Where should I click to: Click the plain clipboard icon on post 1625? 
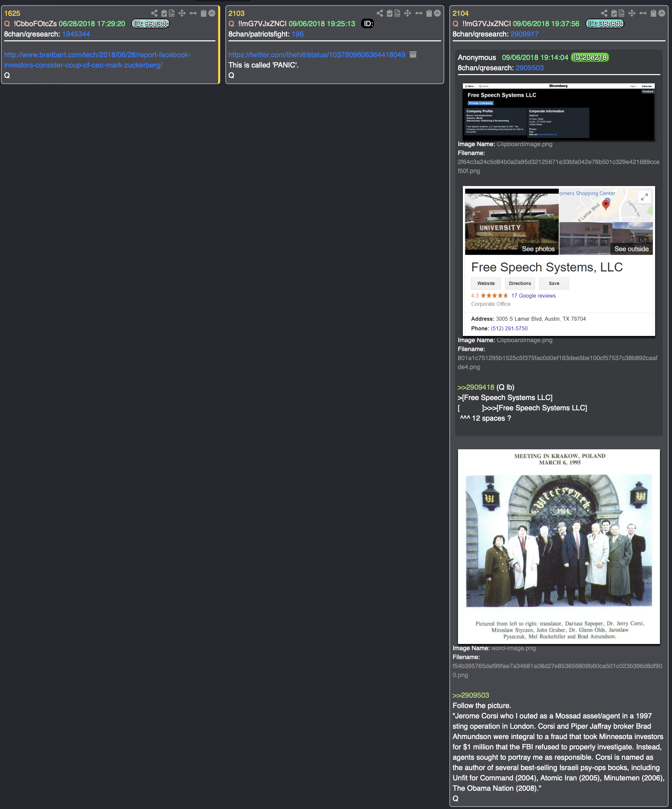203,13
